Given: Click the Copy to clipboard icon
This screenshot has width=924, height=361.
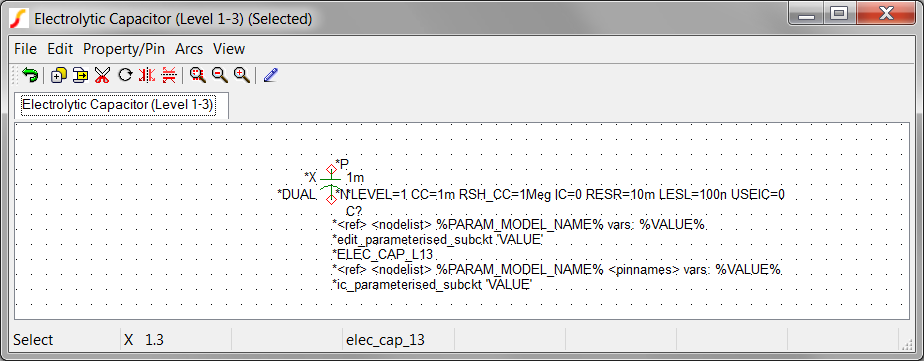Looking at the screenshot, I should [x=80, y=75].
